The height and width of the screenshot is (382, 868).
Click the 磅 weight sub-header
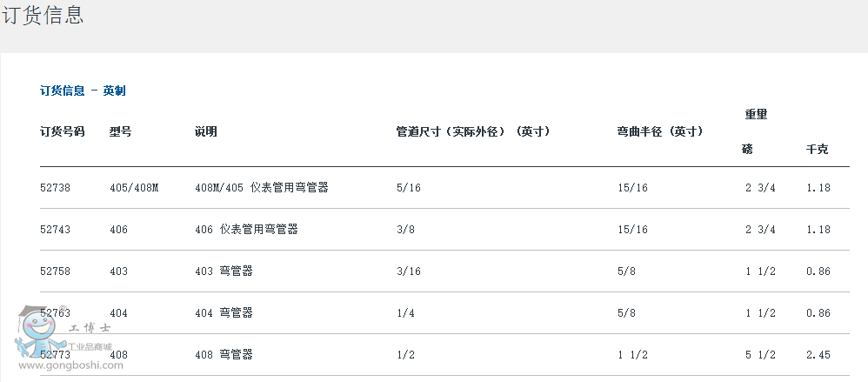coord(747,149)
